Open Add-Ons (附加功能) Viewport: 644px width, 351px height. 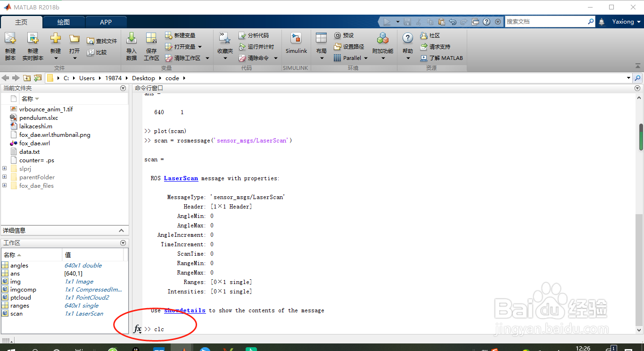[382, 46]
